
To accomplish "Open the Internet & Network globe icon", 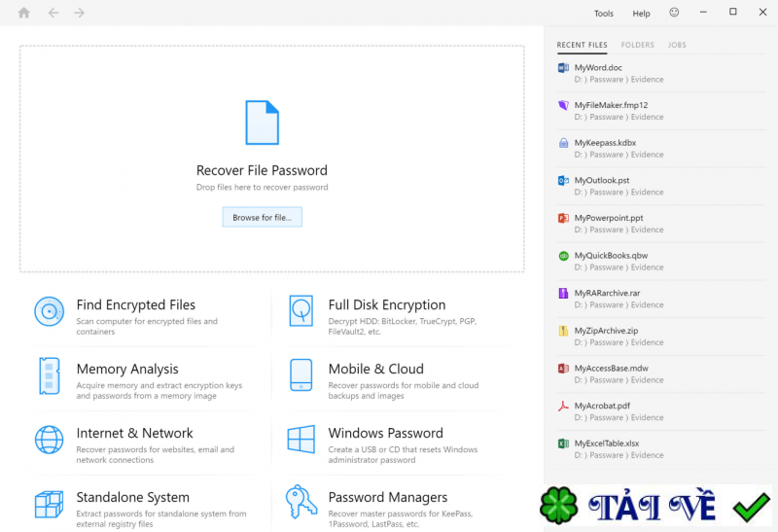I will [49, 440].
